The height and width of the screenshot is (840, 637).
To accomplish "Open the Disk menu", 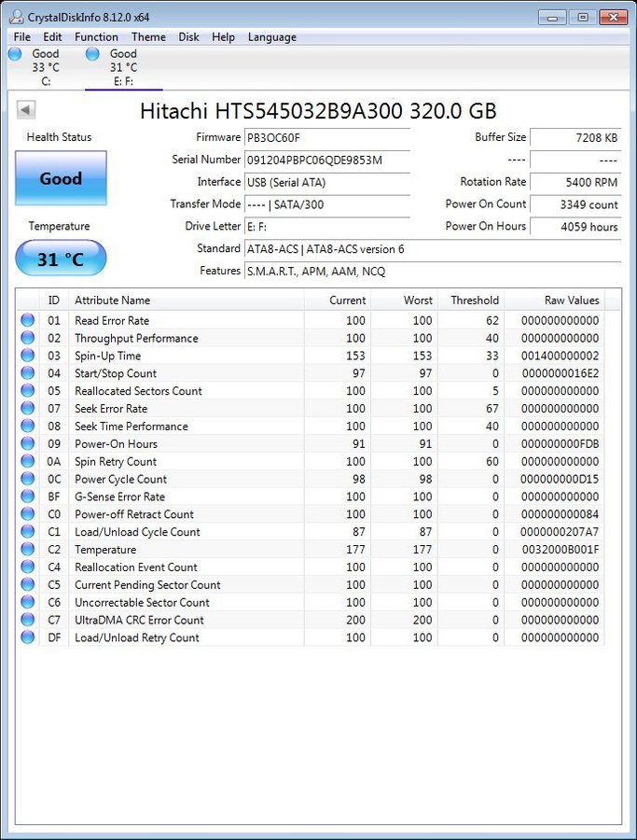I will pyautogui.click(x=188, y=37).
